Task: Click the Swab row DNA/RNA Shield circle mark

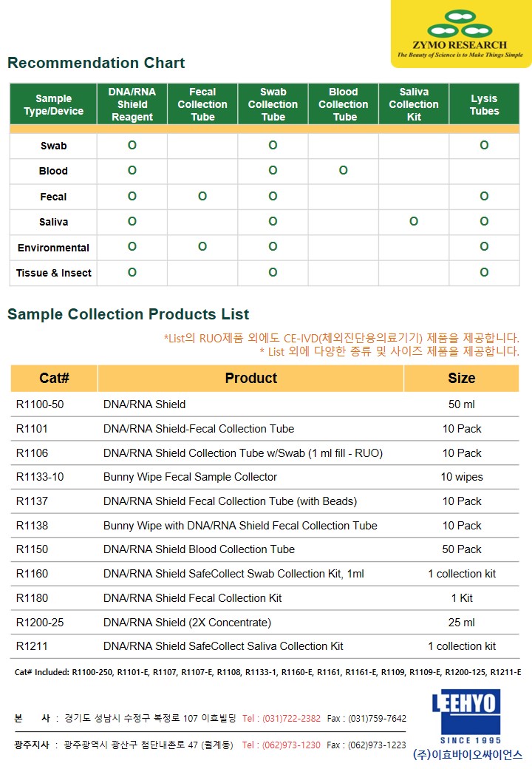Action: [x=132, y=145]
